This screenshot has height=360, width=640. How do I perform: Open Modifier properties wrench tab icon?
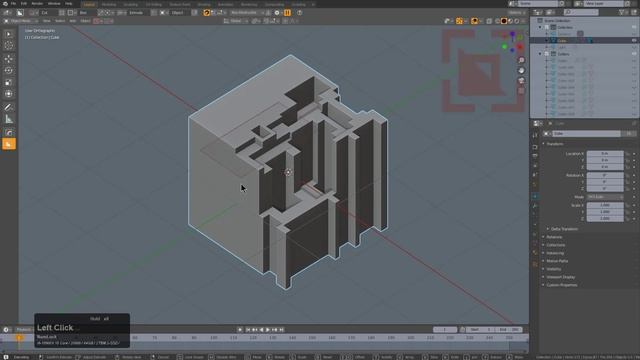click(x=535, y=206)
